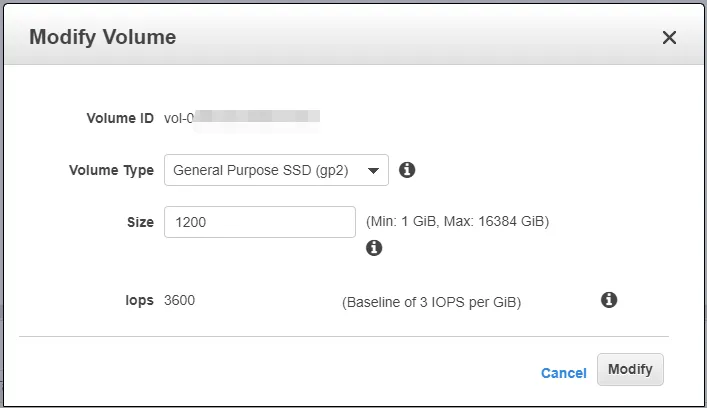Viewport: 707px width, 408px height.
Task: Show info for Iops baseline icon
Action: click(609, 300)
